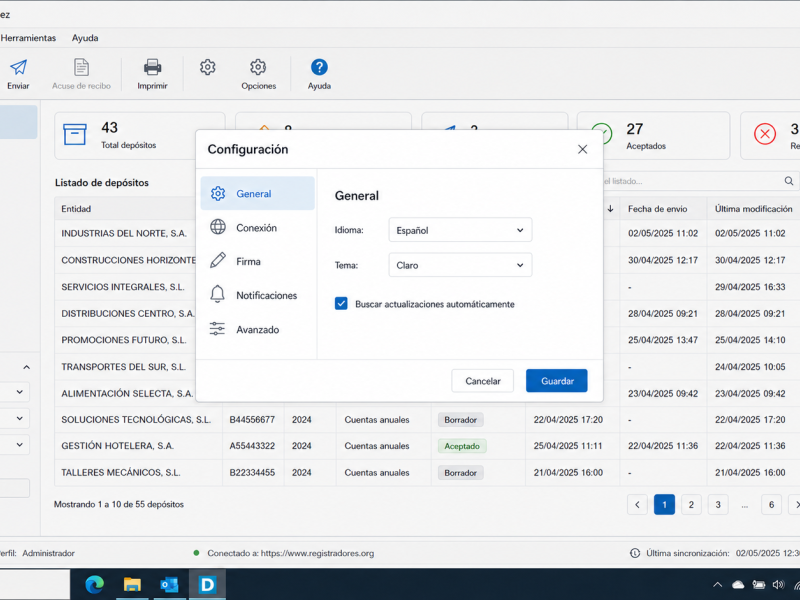The height and width of the screenshot is (600, 800).
Task: Toggle Buscar actualizaciones automáticamente checkbox
Action: point(341,304)
